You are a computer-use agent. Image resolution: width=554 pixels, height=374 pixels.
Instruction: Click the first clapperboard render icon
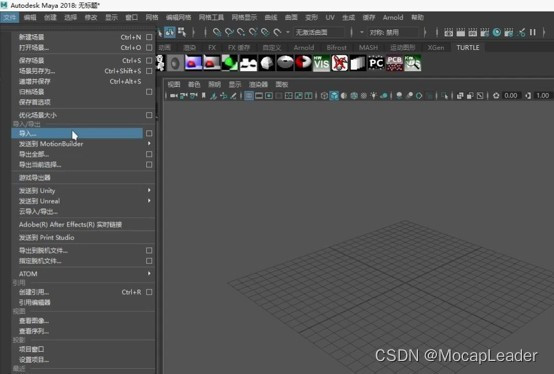click(x=449, y=32)
